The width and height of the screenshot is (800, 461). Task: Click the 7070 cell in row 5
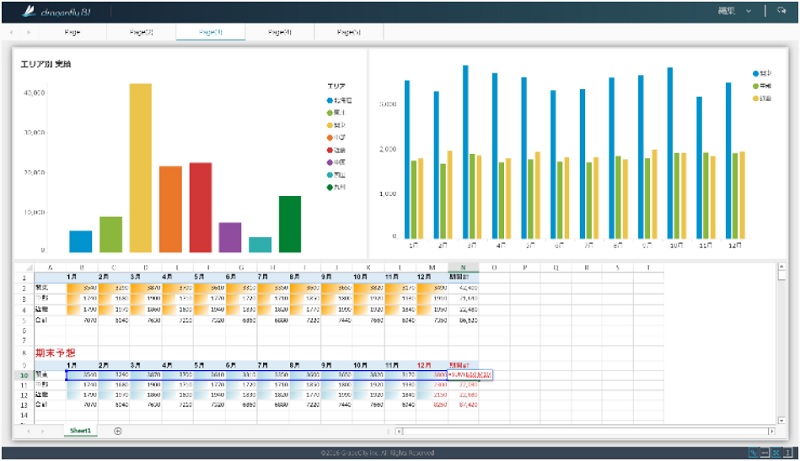(x=82, y=320)
